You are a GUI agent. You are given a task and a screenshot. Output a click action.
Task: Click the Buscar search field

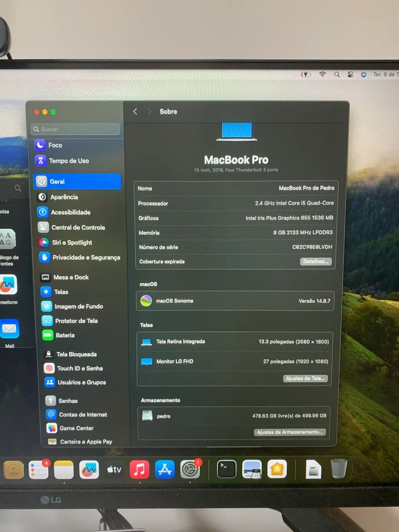pyautogui.click(x=76, y=129)
